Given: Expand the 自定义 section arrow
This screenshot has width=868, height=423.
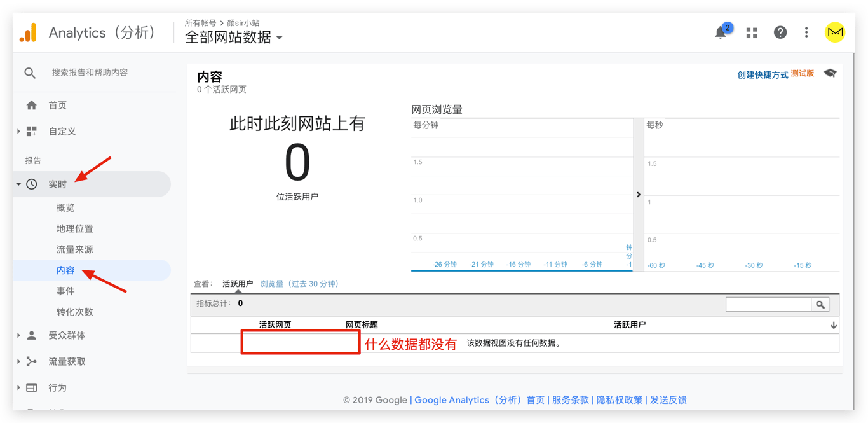Looking at the screenshot, I should click(18, 132).
